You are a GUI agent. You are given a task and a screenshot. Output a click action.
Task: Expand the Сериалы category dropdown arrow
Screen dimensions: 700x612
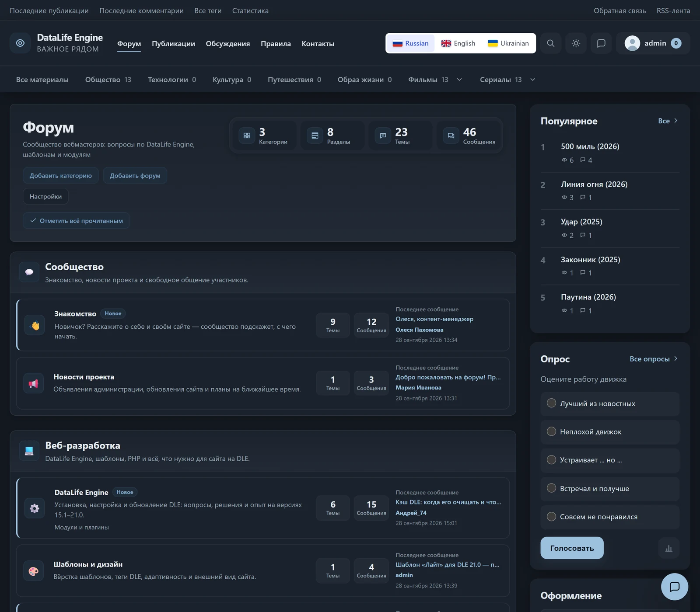coord(533,80)
